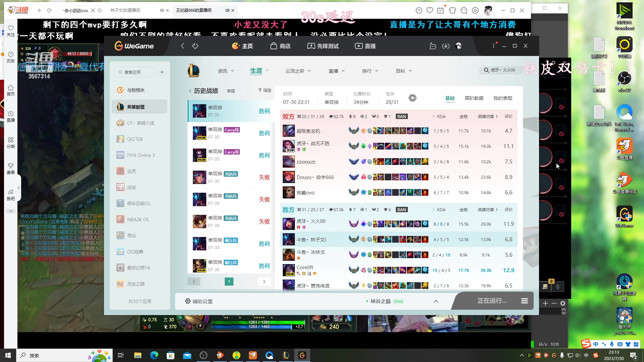
Task: Open 筛选 filter for match history
Action: tap(265, 90)
